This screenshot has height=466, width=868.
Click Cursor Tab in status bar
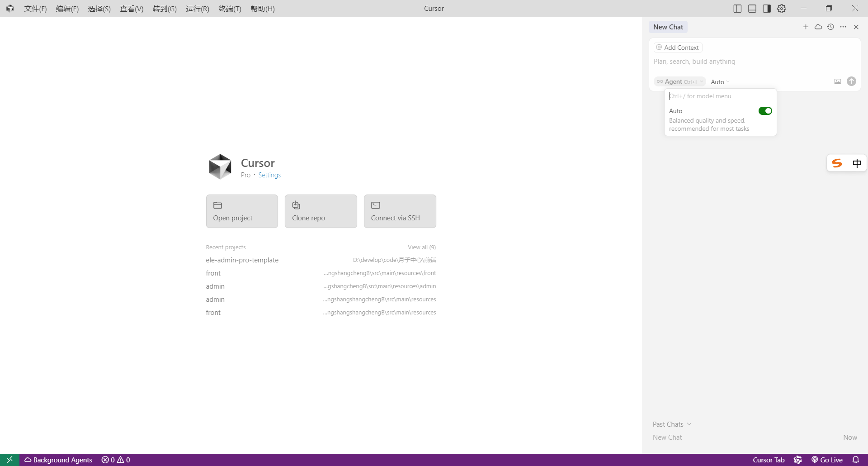coord(769,460)
